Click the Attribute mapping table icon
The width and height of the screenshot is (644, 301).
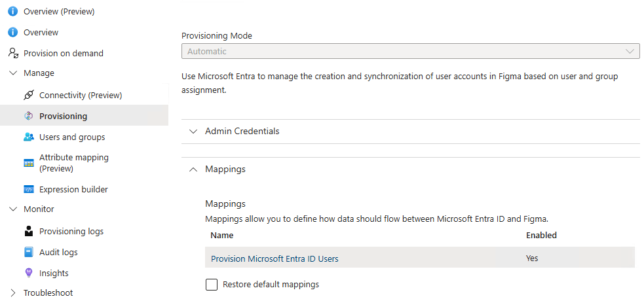click(x=29, y=163)
